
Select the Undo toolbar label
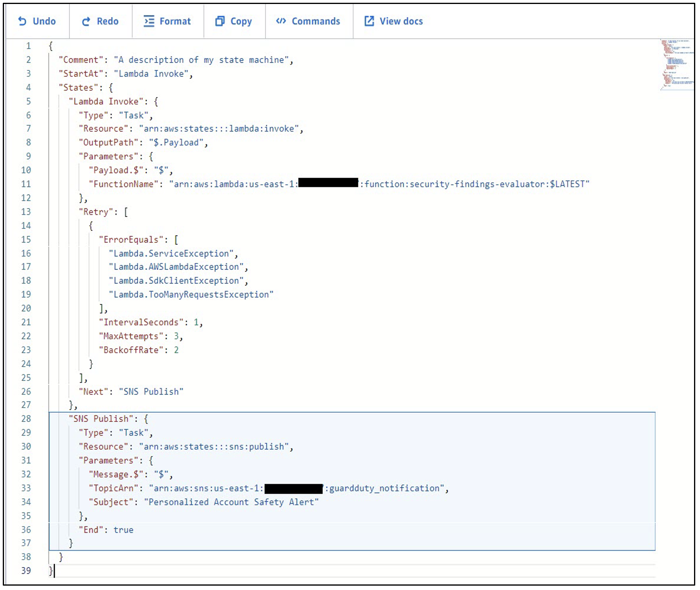44,21
